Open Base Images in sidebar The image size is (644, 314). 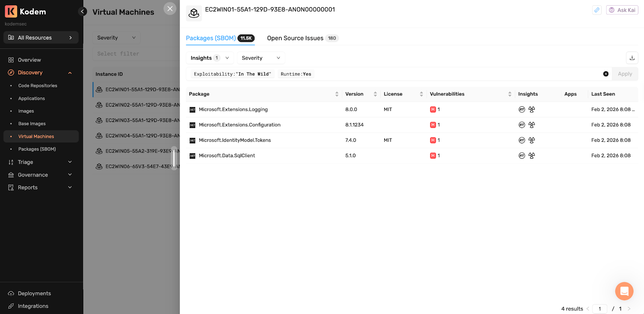point(32,124)
